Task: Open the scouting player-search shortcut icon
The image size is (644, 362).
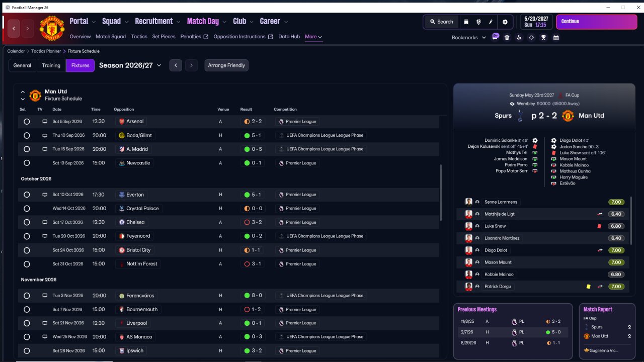Action: (519, 38)
